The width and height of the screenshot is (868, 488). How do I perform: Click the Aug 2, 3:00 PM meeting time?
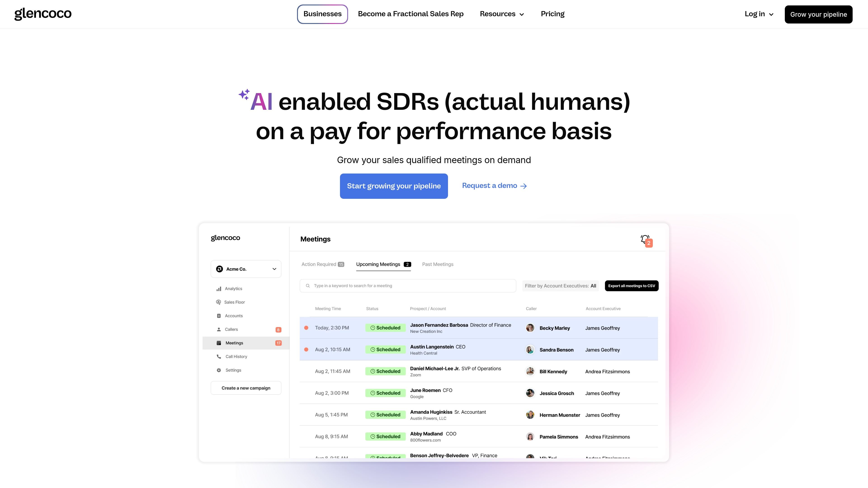(332, 393)
